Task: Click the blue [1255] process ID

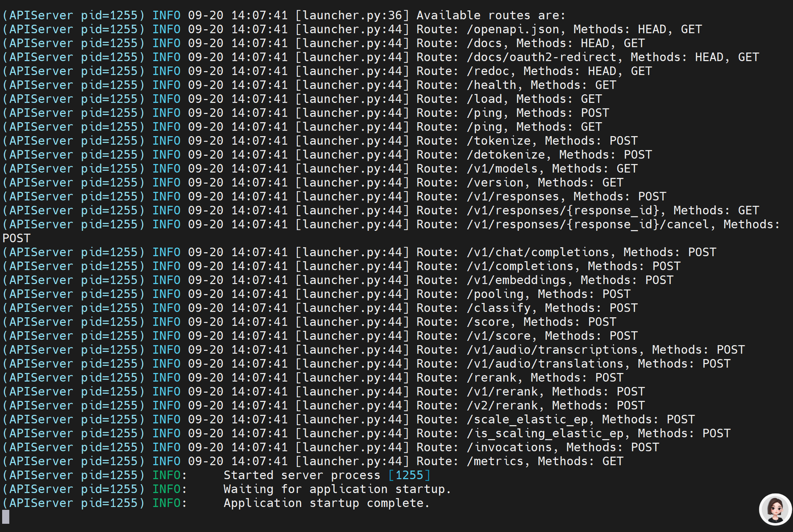Action: tap(409, 475)
